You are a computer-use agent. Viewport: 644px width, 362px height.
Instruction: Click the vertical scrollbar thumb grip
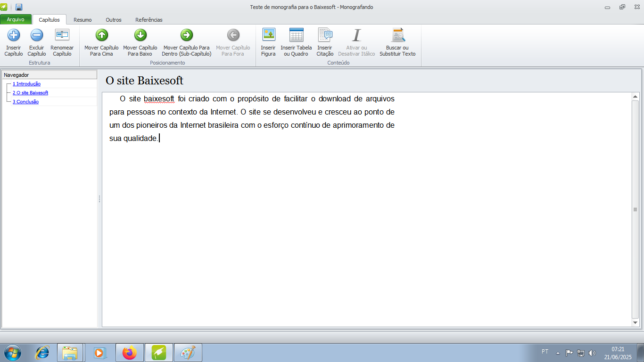(635, 209)
